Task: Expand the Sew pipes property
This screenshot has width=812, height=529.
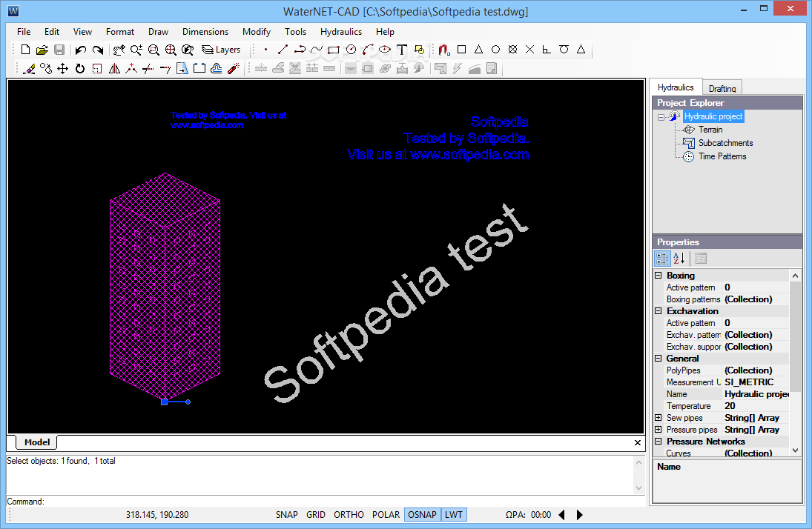Action: pyautogui.click(x=658, y=418)
